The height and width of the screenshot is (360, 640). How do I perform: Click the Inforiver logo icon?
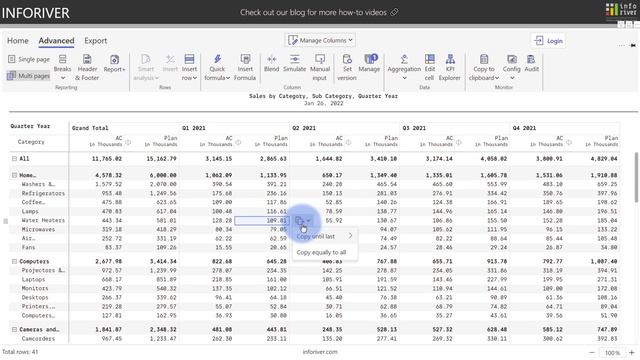pyautogui.click(x=621, y=9)
